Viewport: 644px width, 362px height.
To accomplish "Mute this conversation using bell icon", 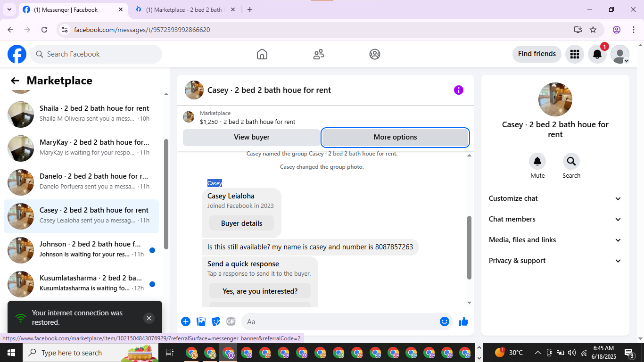I will 537,162.
